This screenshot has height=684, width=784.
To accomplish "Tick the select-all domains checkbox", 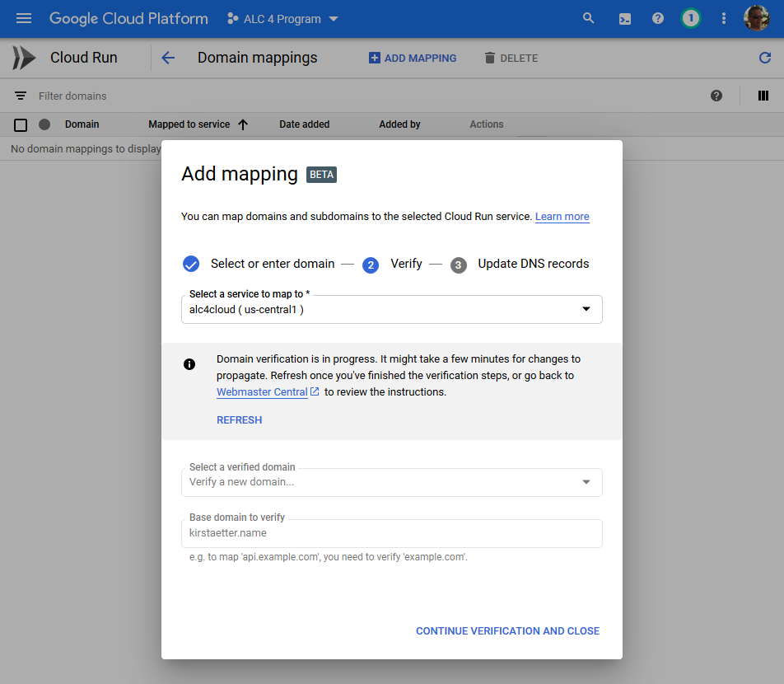I will (x=21, y=124).
